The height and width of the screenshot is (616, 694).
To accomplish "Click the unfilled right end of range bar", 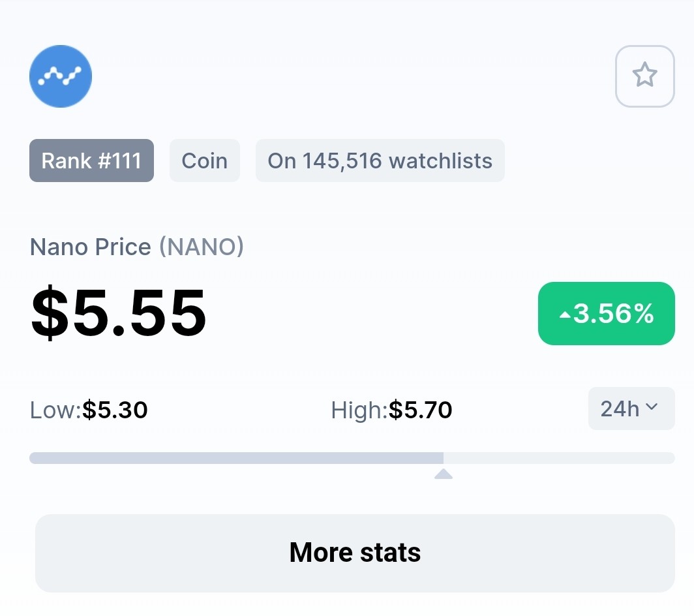I will pyautogui.click(x=559, y=458).
